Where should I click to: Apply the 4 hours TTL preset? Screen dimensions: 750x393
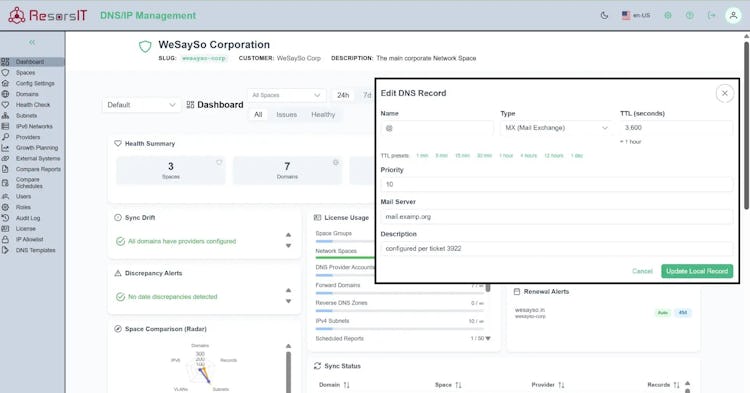[x=529, y=156]
